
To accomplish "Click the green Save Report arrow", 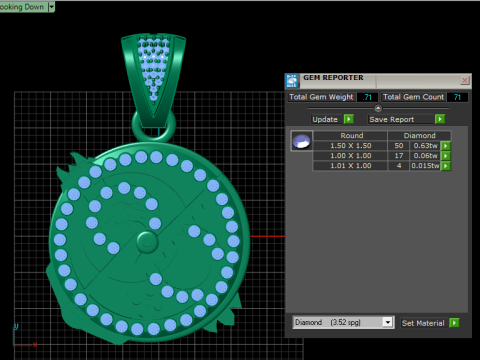I will [x=440, y=119].
